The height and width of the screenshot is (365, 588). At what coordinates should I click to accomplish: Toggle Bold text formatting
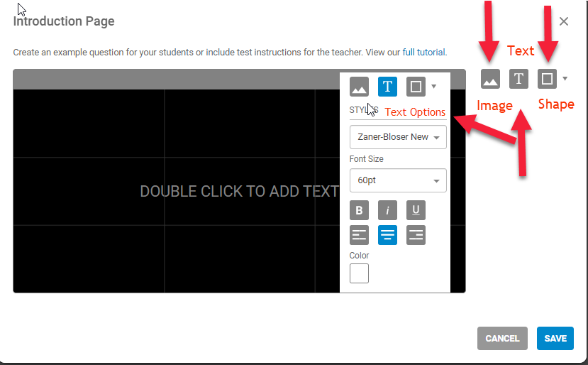[360, 210]
